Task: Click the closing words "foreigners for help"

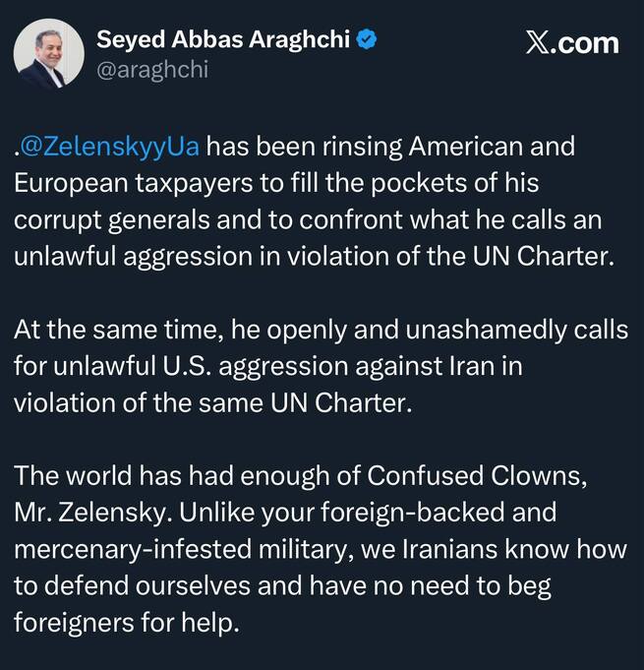Action: tap(126, 622)
